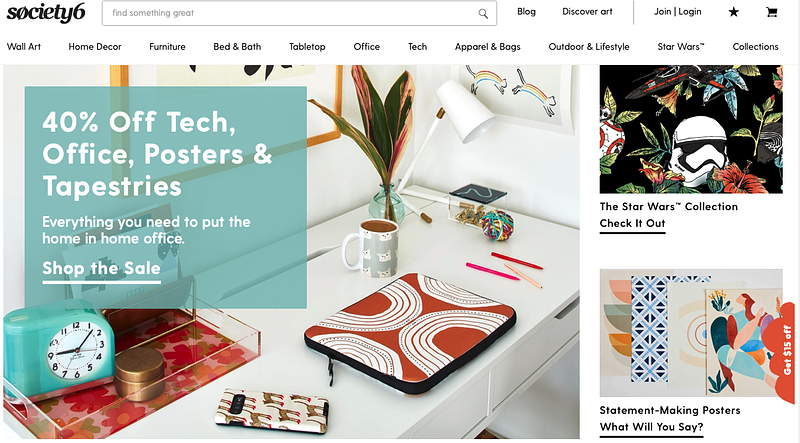Click the search magnifier icon
Screen dimensions: 800x443
click(483, 14)
